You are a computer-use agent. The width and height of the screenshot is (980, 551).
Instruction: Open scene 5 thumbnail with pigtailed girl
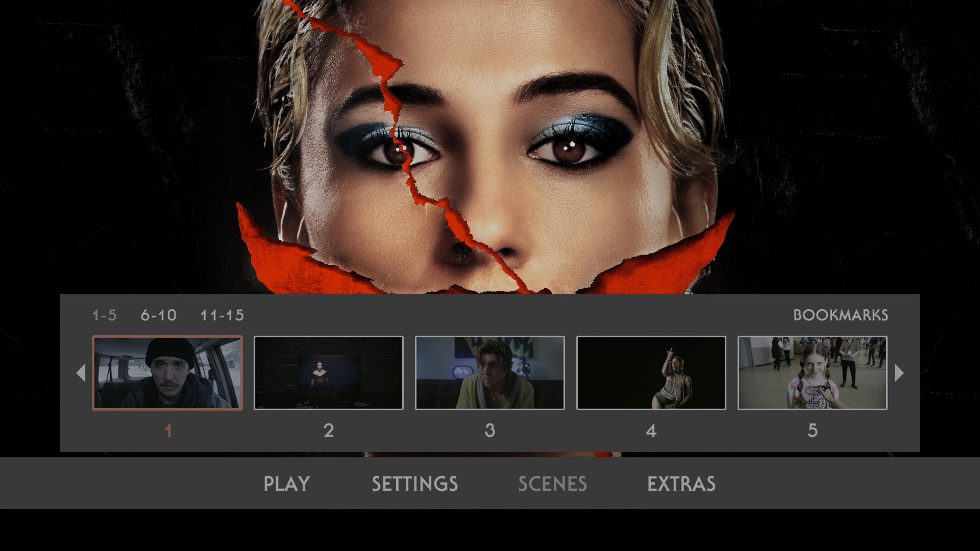[x=813, y=373]
